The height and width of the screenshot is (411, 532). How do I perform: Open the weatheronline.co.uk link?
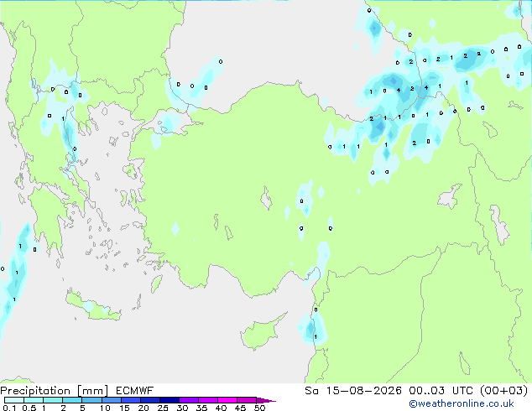462,403
